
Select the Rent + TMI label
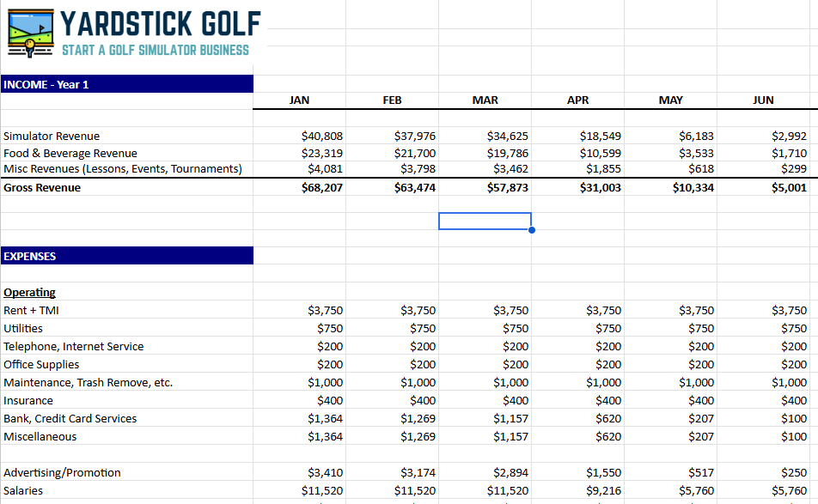(x=32, y=310)
